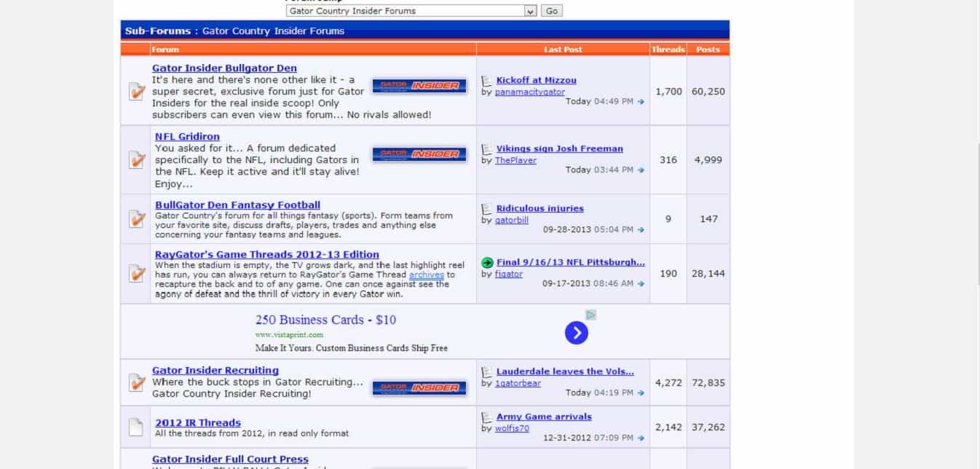Open Gator Insider Full Court Press forum

(230, 460)
